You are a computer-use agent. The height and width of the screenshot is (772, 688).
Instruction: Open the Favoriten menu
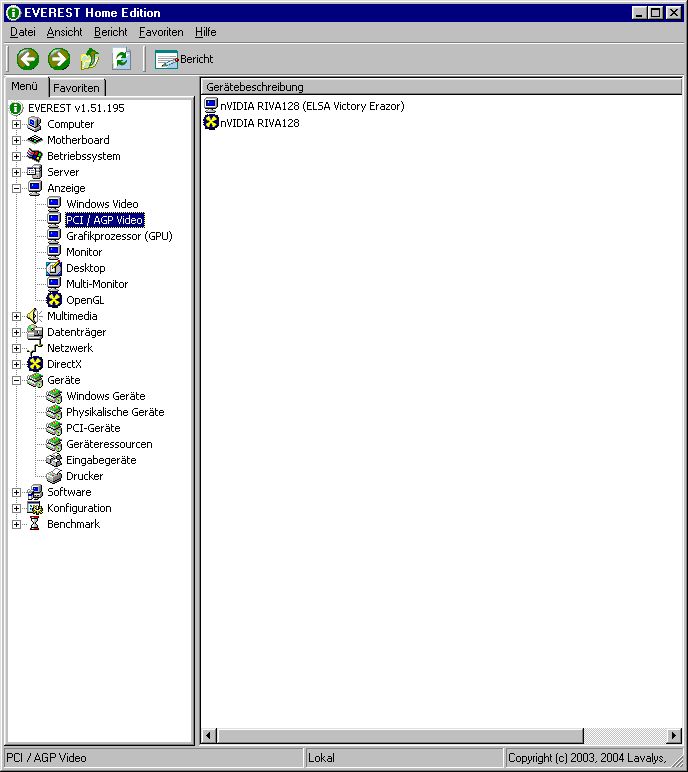click(161, 32)
